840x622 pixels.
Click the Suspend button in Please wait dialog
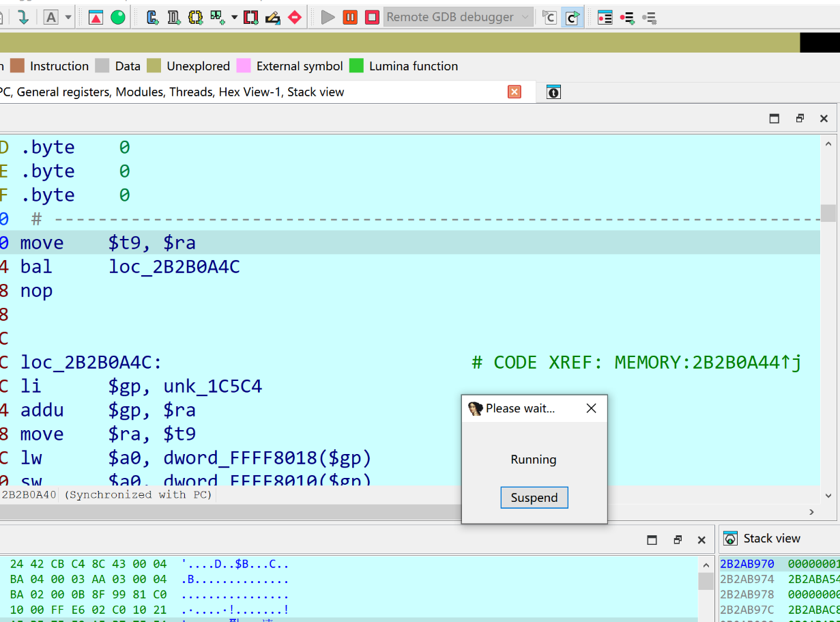(x=534, y=498)
